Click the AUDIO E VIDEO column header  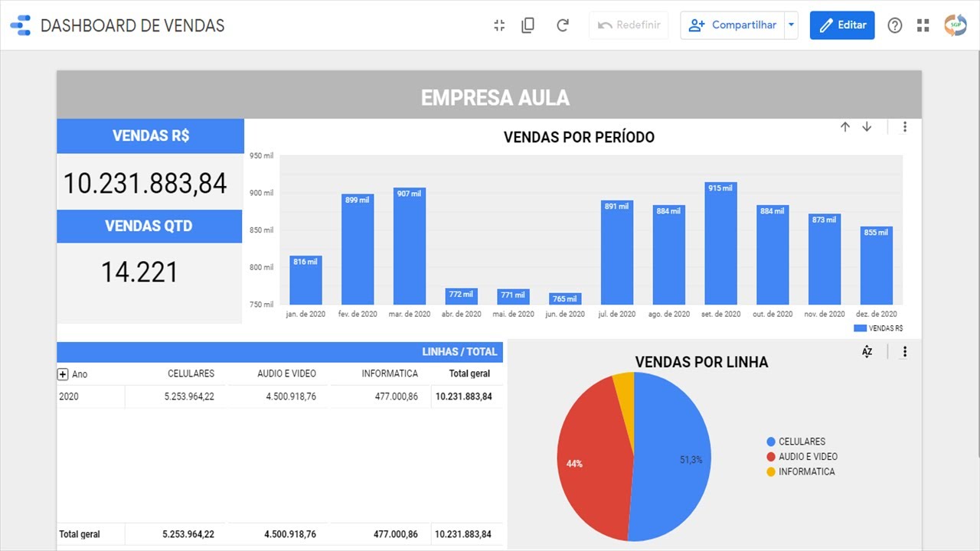click(287, 374)
